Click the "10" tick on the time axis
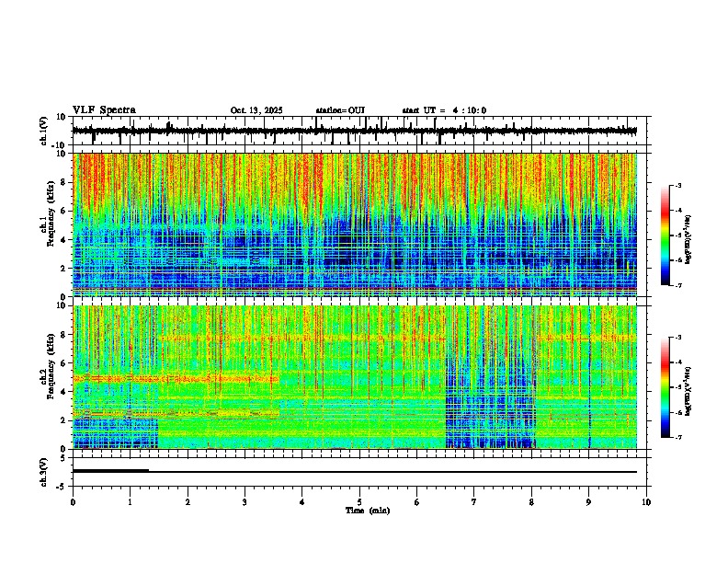This screenshot has width=728, height=563. coord(646,502)
